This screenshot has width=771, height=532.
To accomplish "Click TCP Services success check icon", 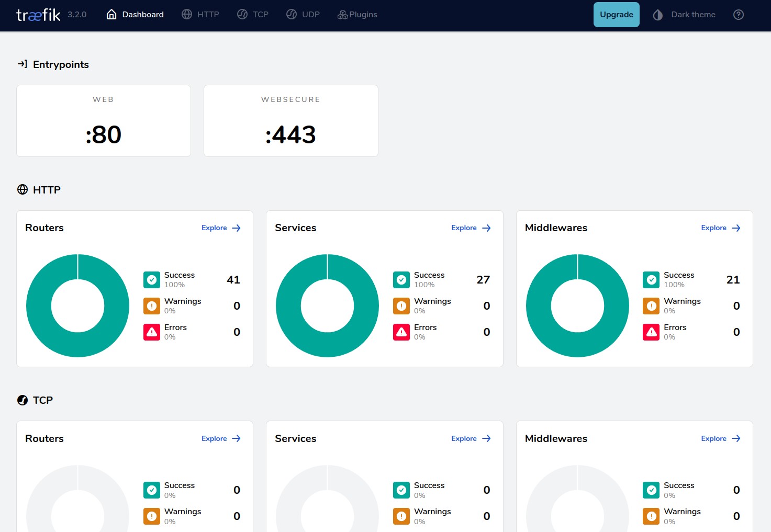I will click(401, 490).
